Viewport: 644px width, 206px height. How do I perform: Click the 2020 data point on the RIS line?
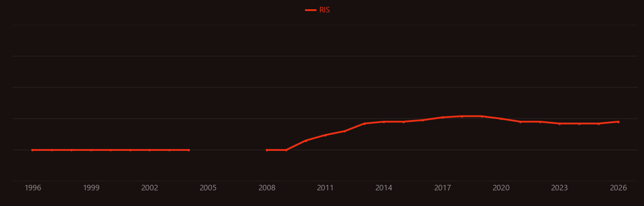pyautogui.click(x=501, y=119)
